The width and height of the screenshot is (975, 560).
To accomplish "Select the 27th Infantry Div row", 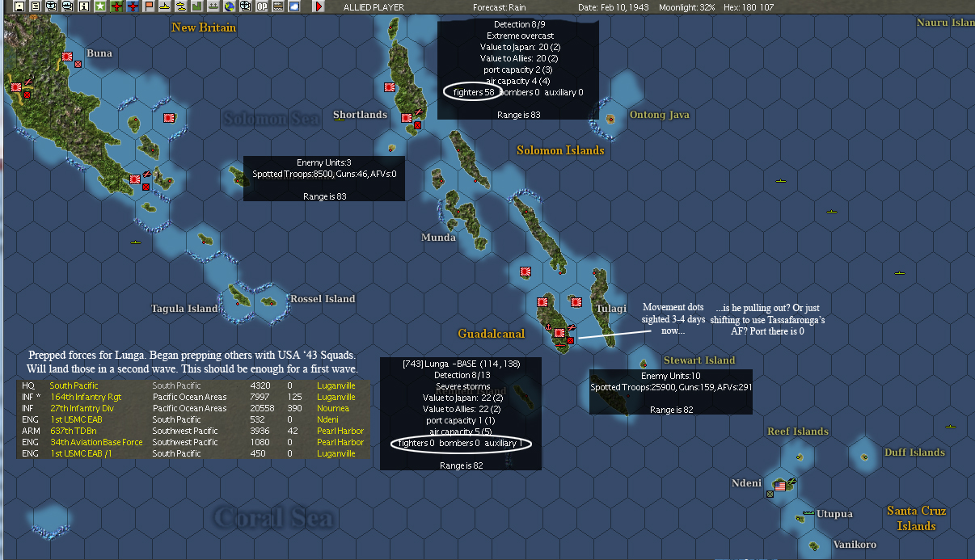I will pyautogui.click(x=193, y=408).
